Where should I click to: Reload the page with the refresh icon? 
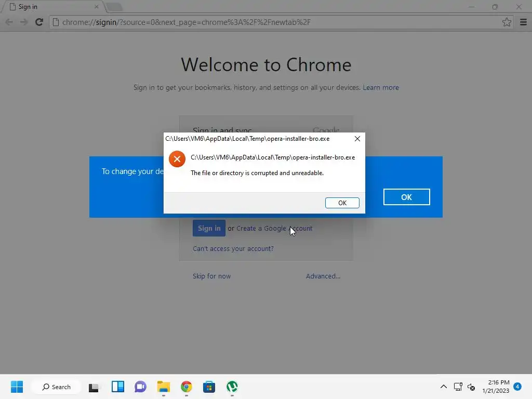click(x=39, y=22)
